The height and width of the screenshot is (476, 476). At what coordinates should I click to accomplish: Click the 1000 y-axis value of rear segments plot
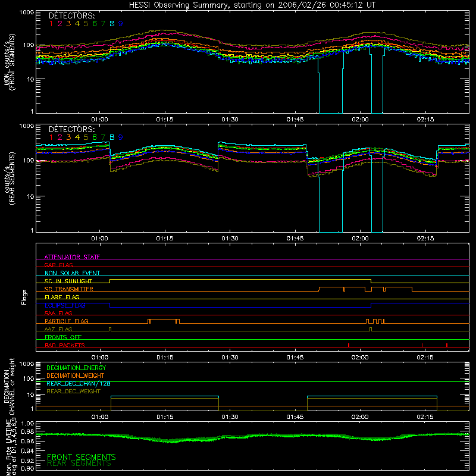coord(27,126)
